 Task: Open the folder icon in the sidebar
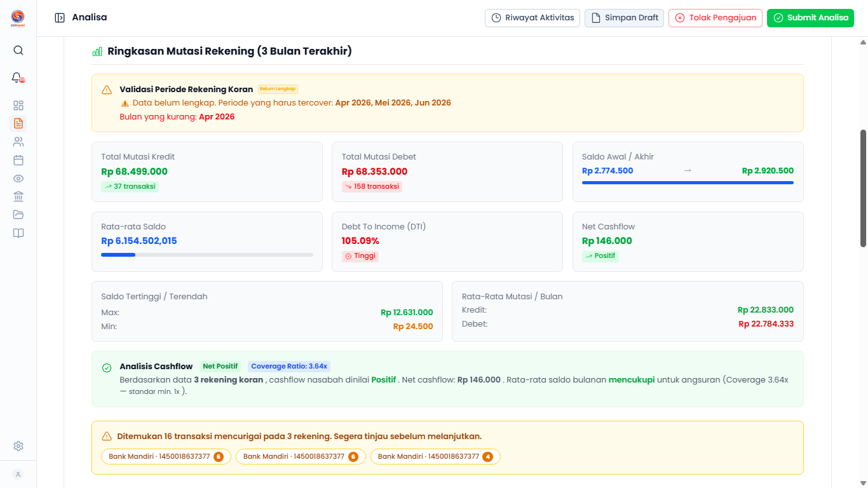pos(18,215)
